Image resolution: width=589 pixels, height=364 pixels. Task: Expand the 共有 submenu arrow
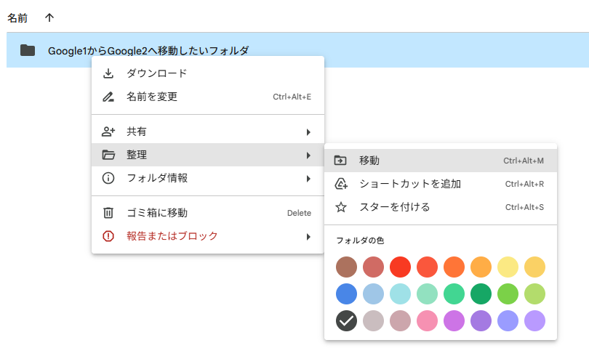pyautogui.click(x=308, y=132)
